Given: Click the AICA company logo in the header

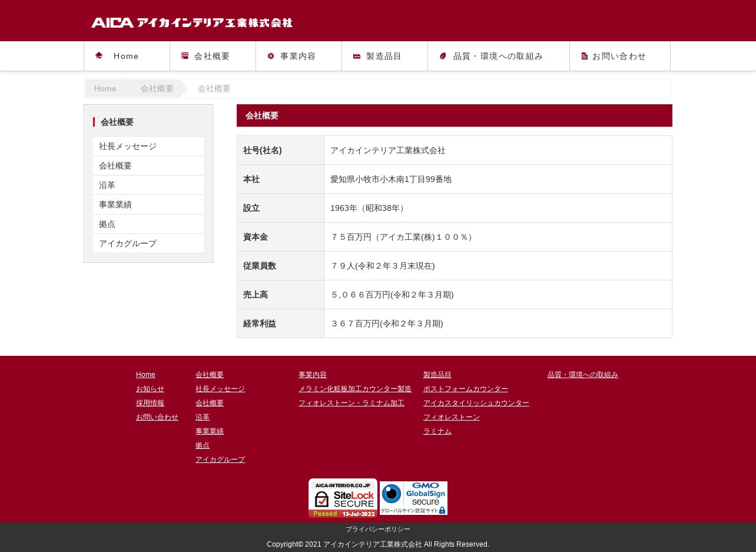Looking at the screenshot, I should click(192, 22).
